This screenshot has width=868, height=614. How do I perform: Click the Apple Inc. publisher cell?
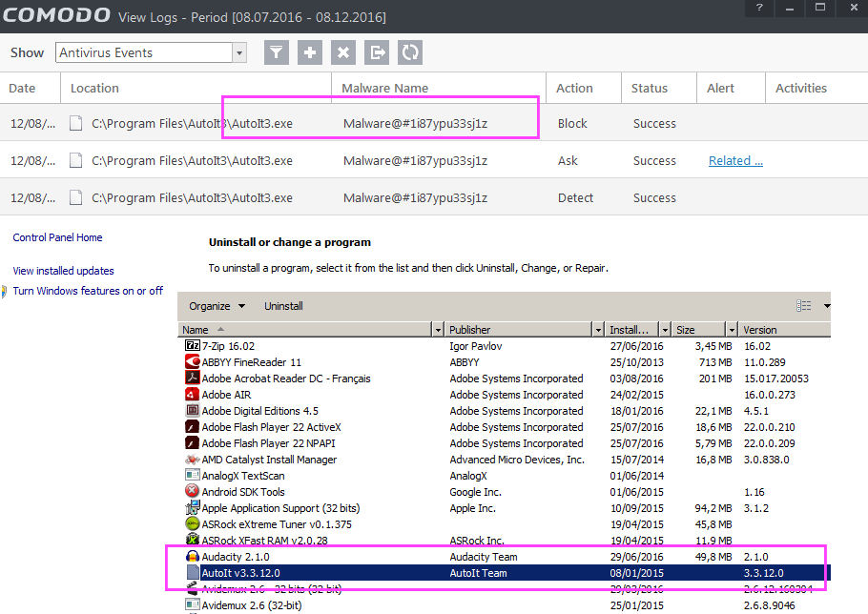[x=472, y=508]
